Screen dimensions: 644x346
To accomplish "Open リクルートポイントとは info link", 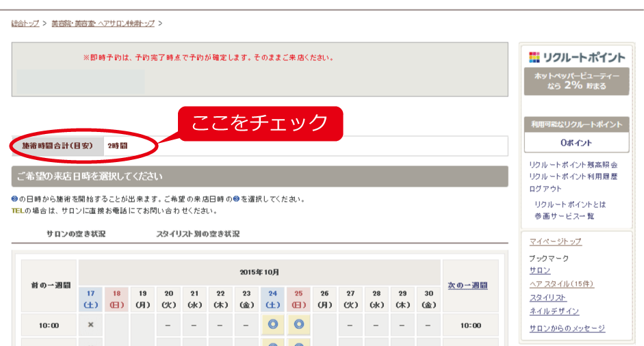I will (x=569, y=204).
